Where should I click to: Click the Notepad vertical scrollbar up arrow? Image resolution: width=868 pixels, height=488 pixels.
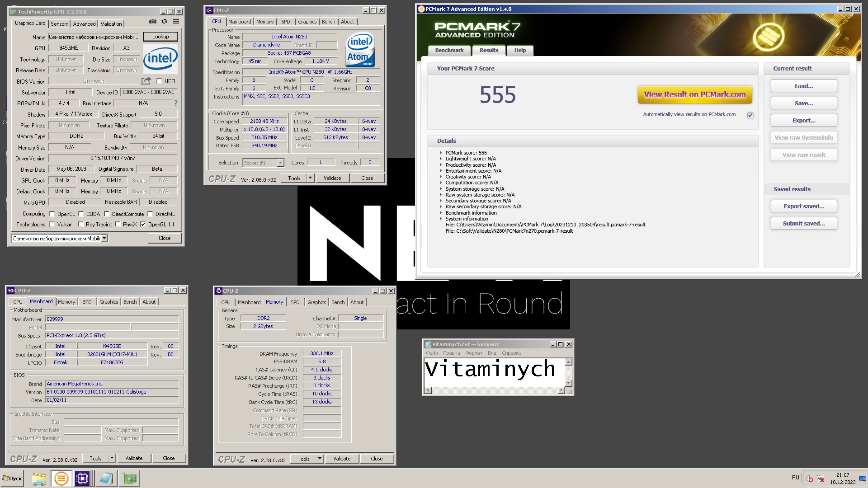[x=569, y=362]
